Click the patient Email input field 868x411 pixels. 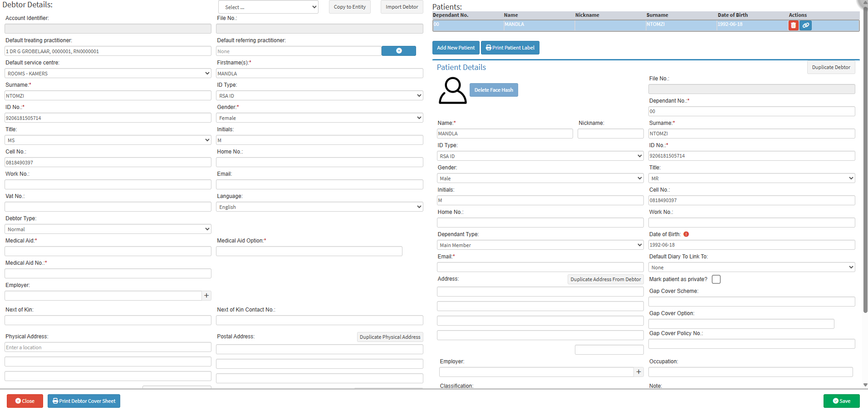click(540, 267)
